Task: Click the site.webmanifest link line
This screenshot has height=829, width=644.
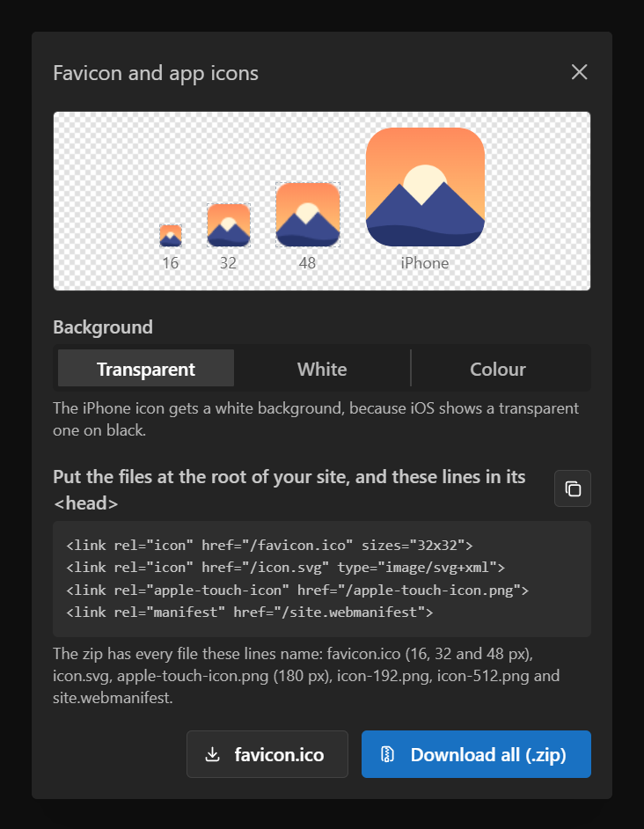Action: pos(250,613)
